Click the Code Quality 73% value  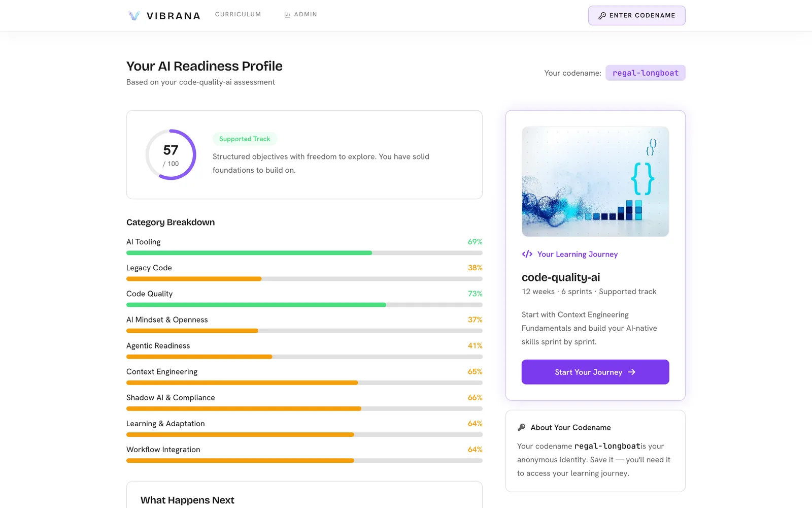tap(475, 294)
